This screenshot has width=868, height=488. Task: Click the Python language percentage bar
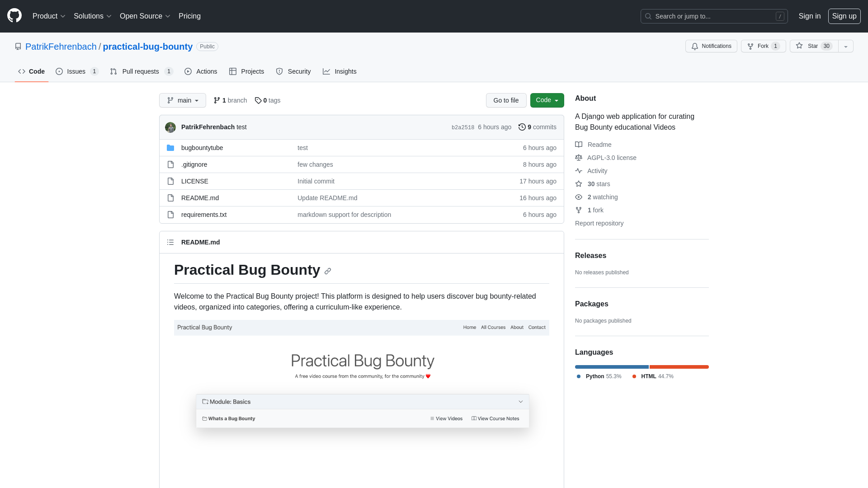(x=612, y=367)
